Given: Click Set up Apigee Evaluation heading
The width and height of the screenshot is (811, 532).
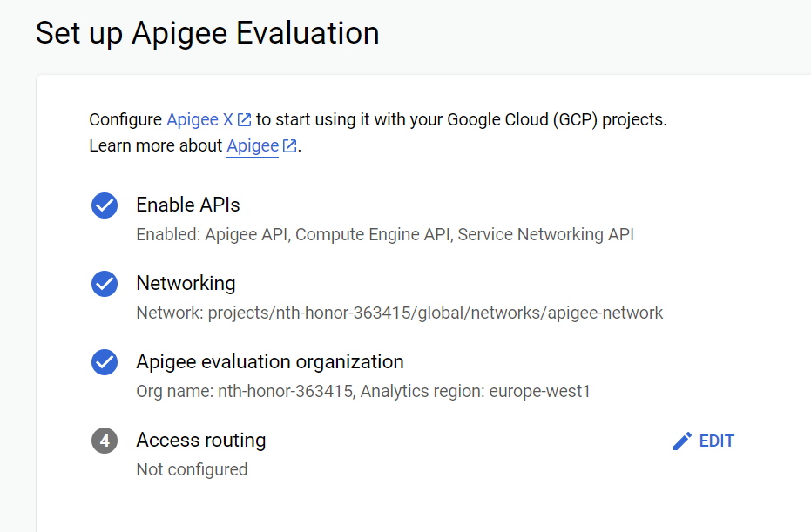Looking at the screenshot, I should (207, 33).
